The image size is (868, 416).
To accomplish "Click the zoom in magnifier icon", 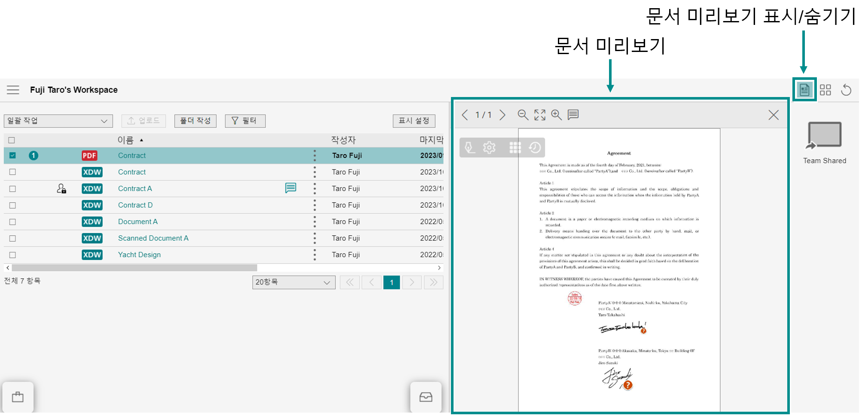I will click(556, 115).
